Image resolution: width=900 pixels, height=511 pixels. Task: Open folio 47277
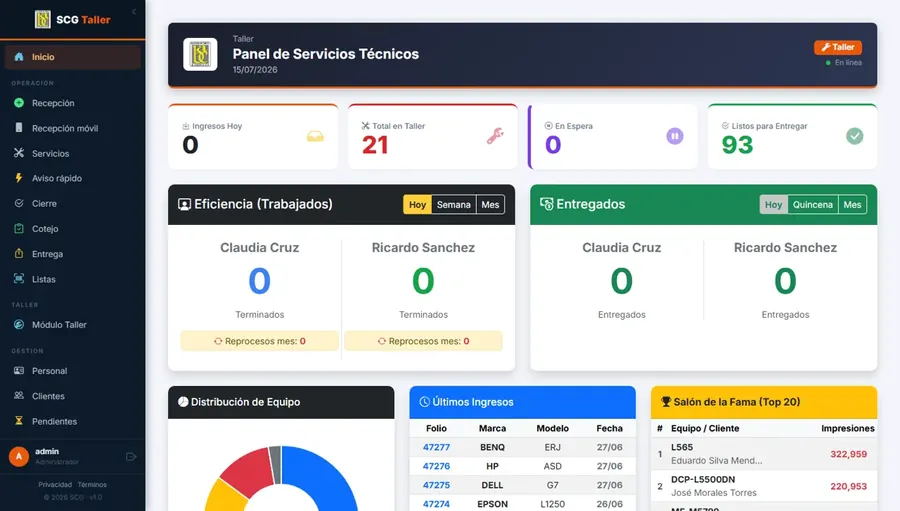436,447
